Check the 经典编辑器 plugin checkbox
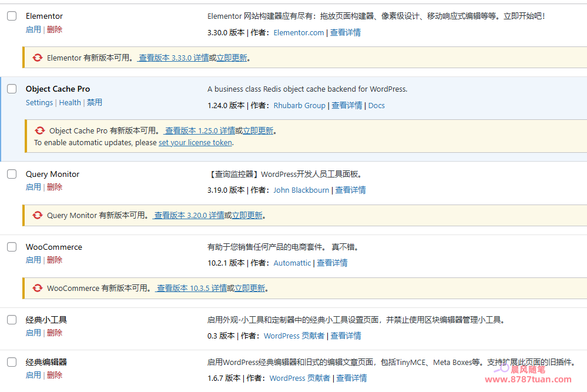Viewport: 587px width, 392px height. (x=11, y=362)
